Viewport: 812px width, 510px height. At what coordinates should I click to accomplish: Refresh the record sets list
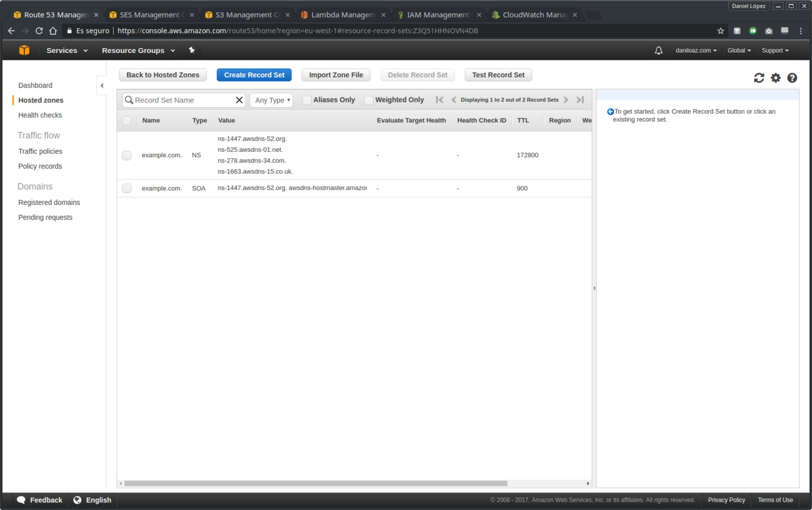pyautogui.click(x=759, y=77)
